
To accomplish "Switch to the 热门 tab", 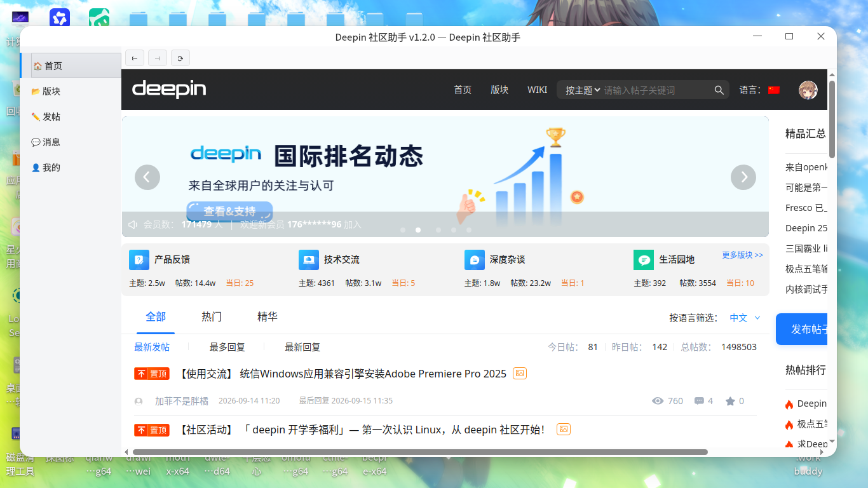I will 212,316.
